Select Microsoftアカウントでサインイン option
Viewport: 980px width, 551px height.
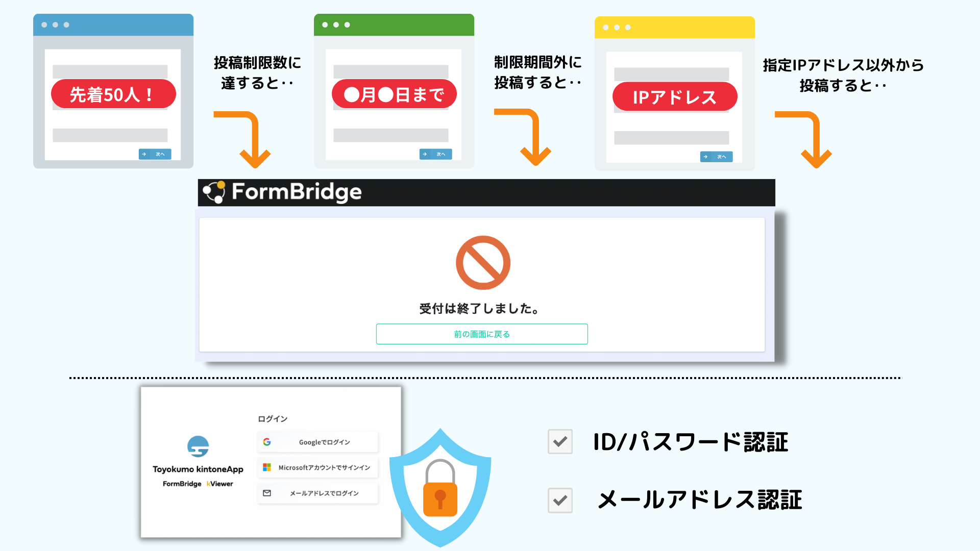(318, 467)
